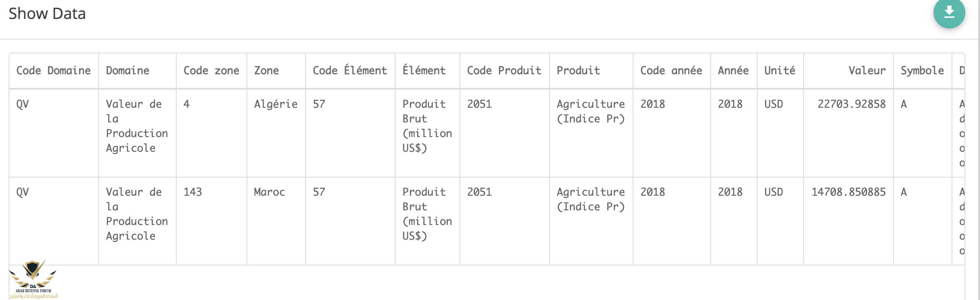The image size is (980, 300).
Task: Click the Unité column header
Action: tap(780, 71)
